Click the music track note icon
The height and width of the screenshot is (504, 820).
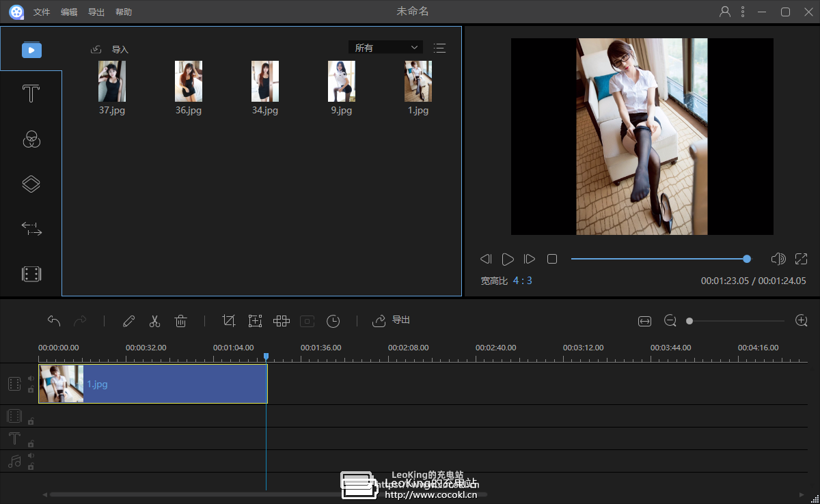tap(14, 461)
